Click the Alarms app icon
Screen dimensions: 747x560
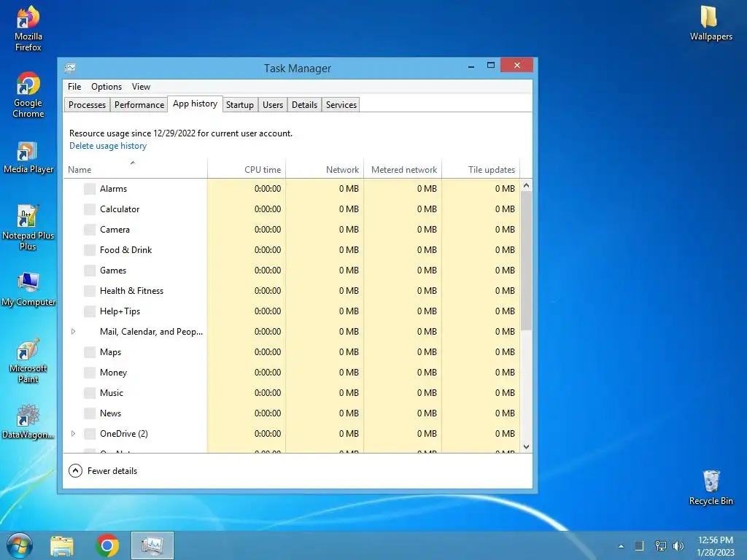pos(90,189)
